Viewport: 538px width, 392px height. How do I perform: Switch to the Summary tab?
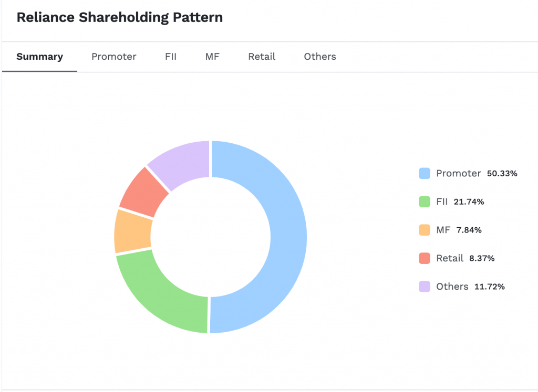(39, 57)
